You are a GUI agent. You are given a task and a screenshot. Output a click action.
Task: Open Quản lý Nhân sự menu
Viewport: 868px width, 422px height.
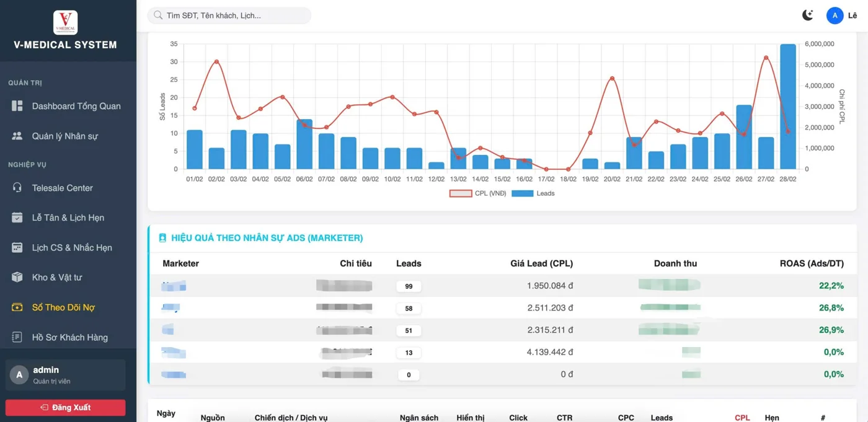68,136
